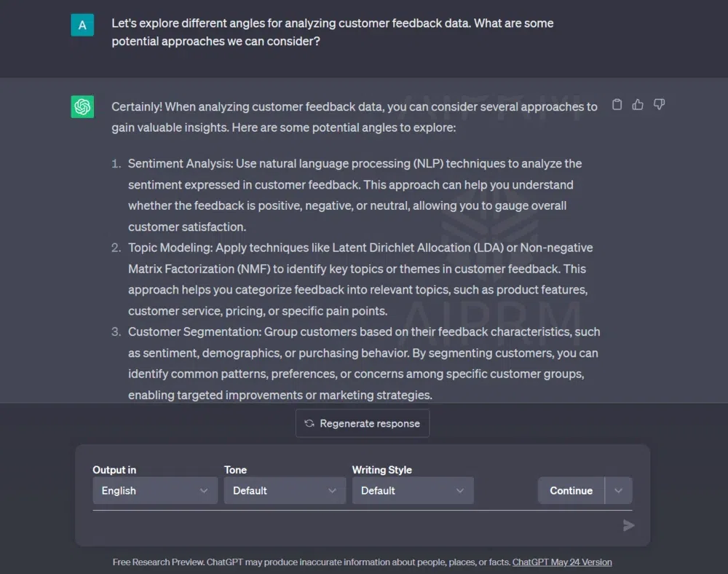The height and width of the screenshot is (574, 728).
Task: Rate the answer with the thumbs-down icon
Action: click(659, 104)
